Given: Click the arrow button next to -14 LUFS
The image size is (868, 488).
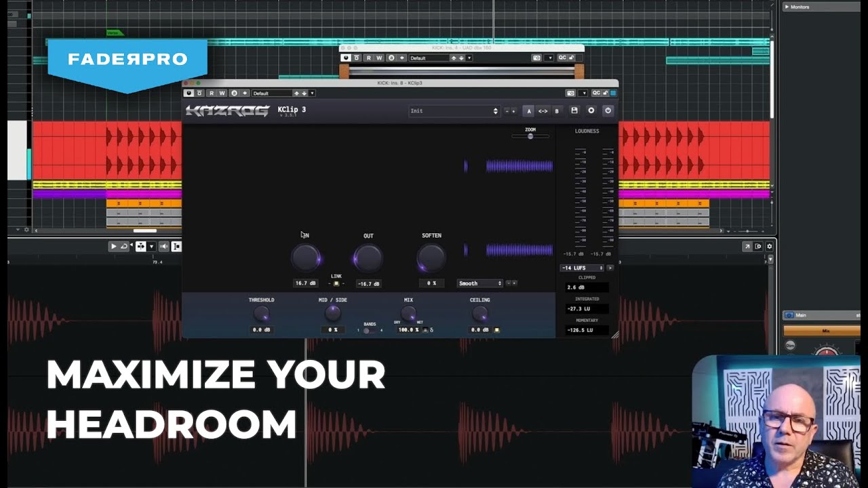Looking at the screenshot, I should coord(610,268).
